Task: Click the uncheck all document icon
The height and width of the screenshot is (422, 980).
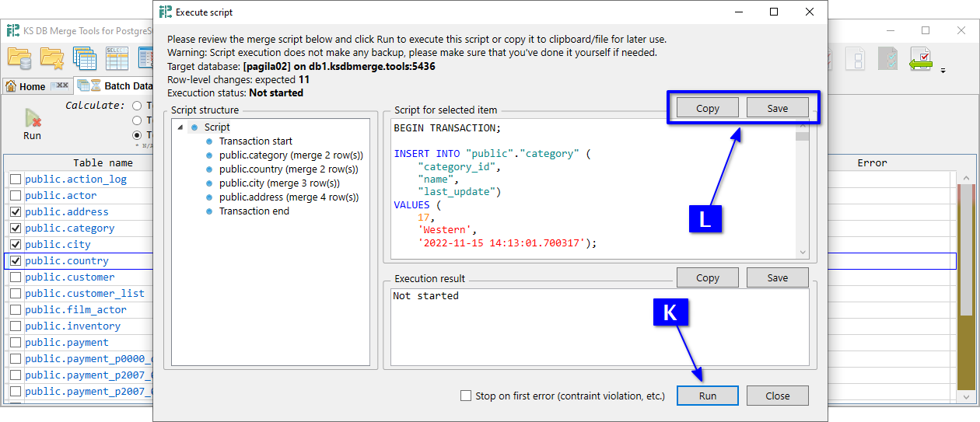Action: coord(856,59)
